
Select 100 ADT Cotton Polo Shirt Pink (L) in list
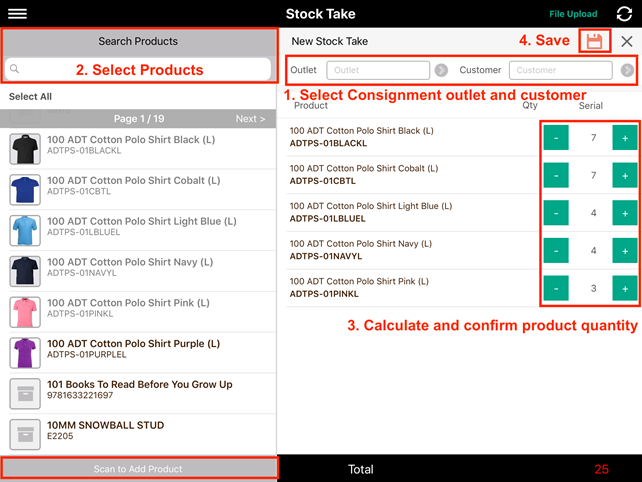138,312
